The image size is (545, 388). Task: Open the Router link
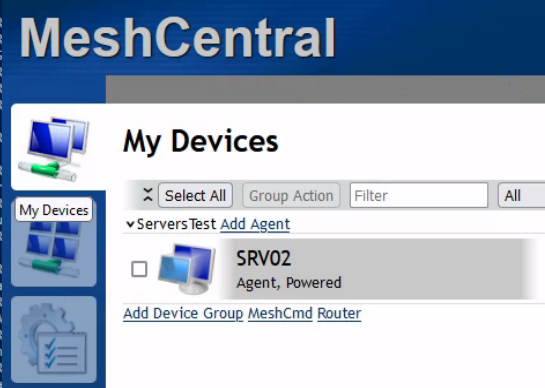(x=339, y=314)
